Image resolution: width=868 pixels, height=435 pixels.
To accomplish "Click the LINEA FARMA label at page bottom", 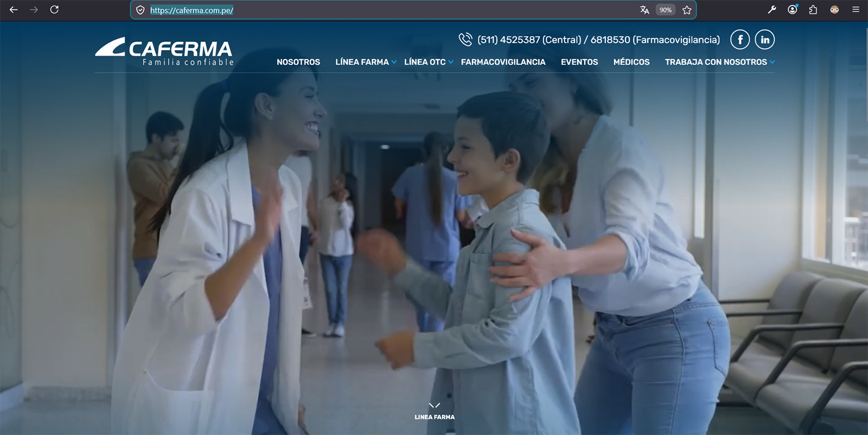I will click(435, 417).
